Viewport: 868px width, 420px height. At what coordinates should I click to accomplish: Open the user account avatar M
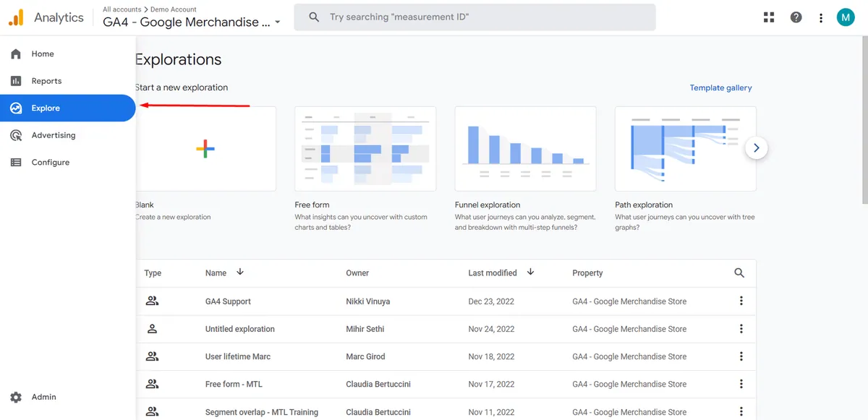point(846,17)
